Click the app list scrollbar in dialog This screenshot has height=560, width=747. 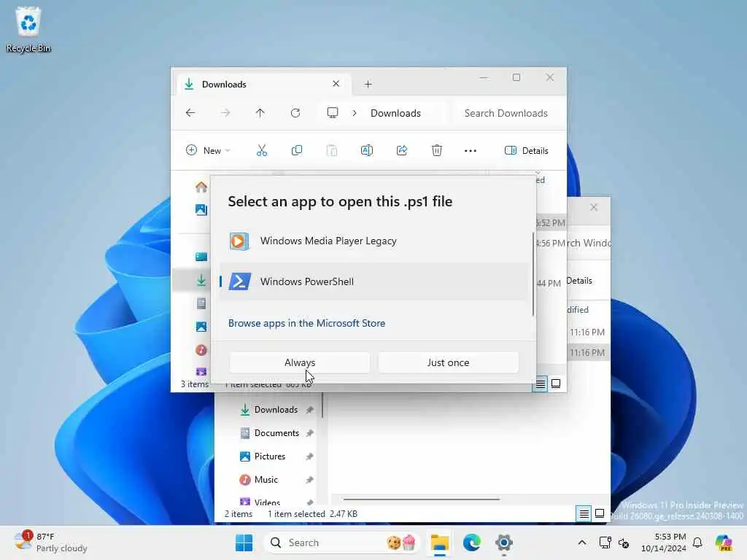click(x=533, y=274)
